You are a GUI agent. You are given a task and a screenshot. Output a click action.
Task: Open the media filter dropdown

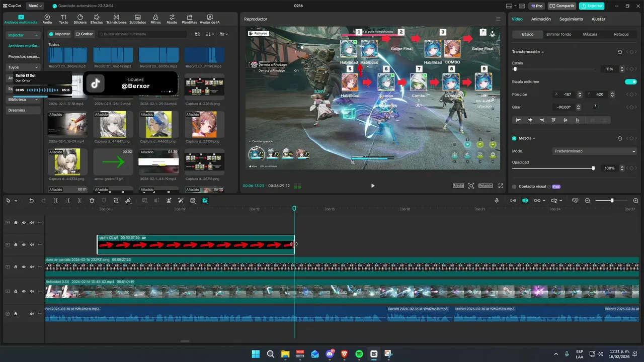coord(224,34)
